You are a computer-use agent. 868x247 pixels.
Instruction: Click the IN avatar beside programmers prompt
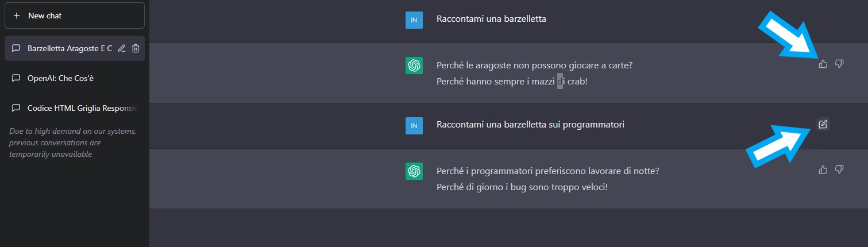(414, 125)
